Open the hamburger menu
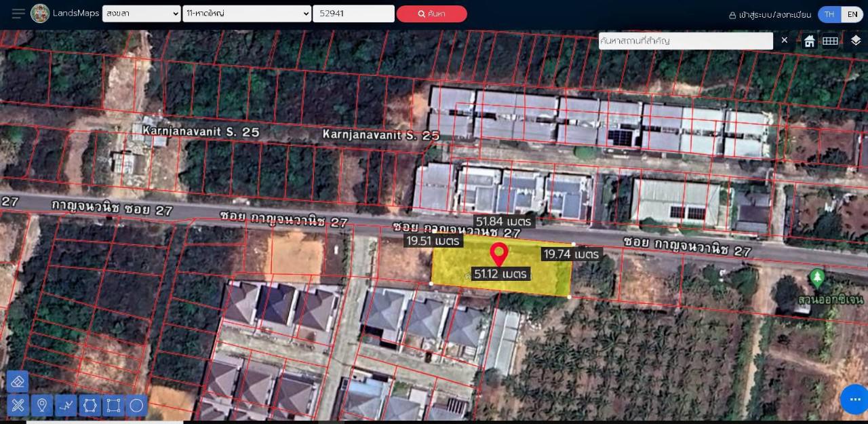868x424 pixels. click(x=18, y=14)
